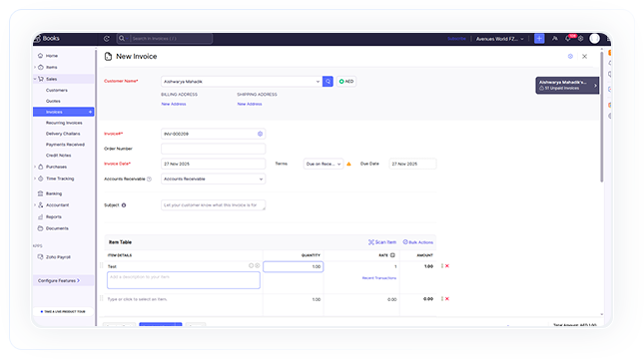
Task: Click the Home icon in sidebar
Action: coord(40,56)
